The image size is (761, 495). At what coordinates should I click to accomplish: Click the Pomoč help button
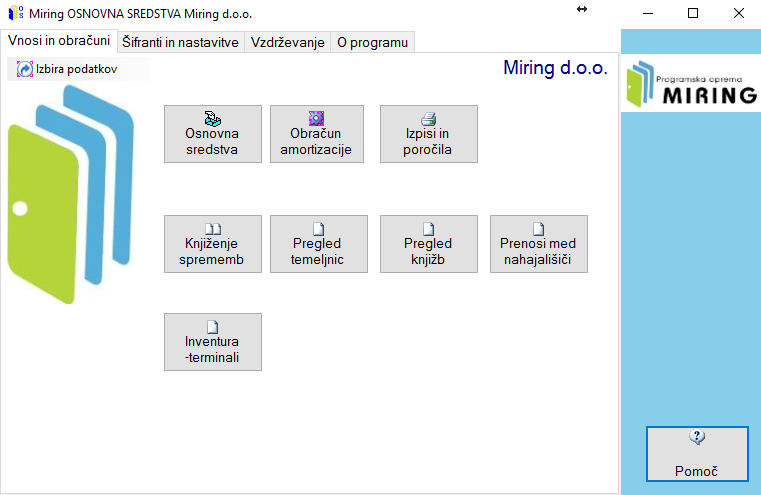tap(697, 454)
